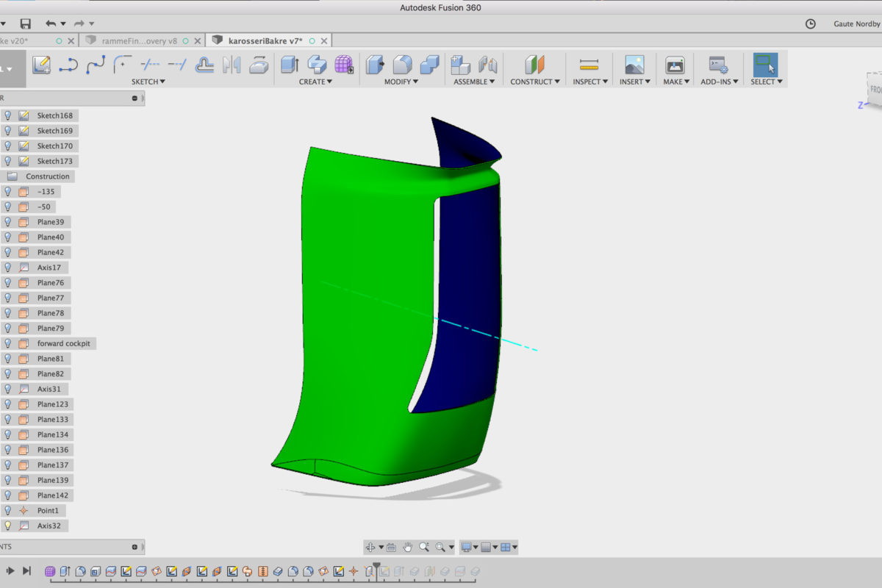Click the 3D Print make icon
This screenshot has width=882, height=588.
(675, 65)
